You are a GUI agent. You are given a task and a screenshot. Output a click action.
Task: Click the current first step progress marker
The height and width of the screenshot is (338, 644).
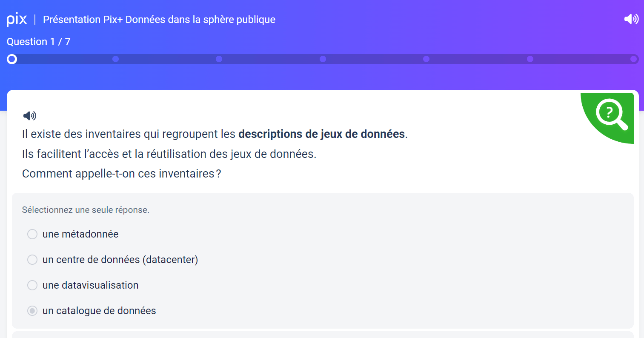coord(12,59)
